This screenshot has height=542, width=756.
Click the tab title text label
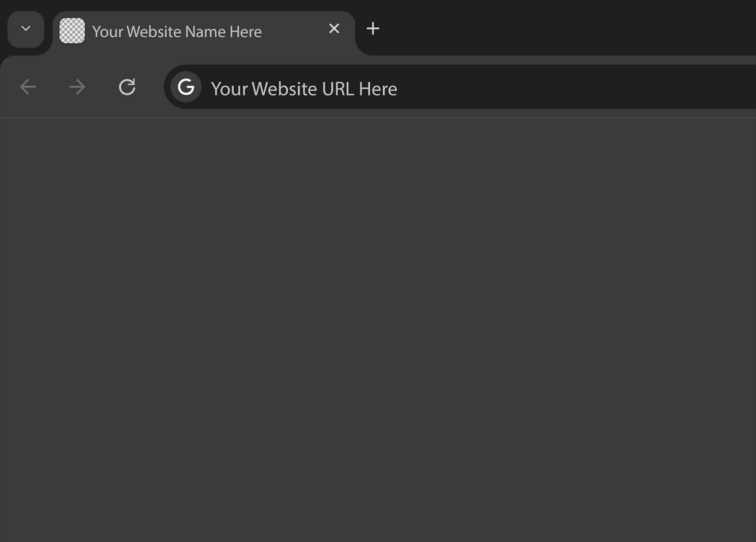177,32
